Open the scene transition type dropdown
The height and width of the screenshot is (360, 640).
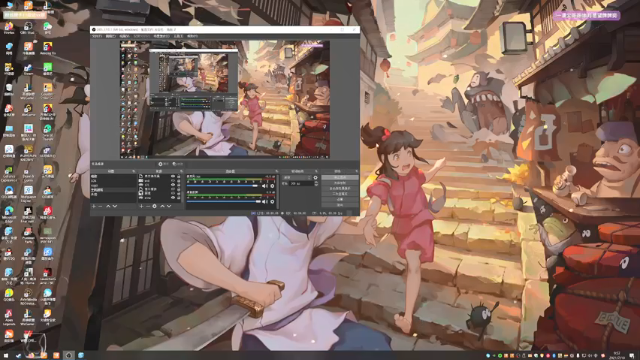[297, 177]
